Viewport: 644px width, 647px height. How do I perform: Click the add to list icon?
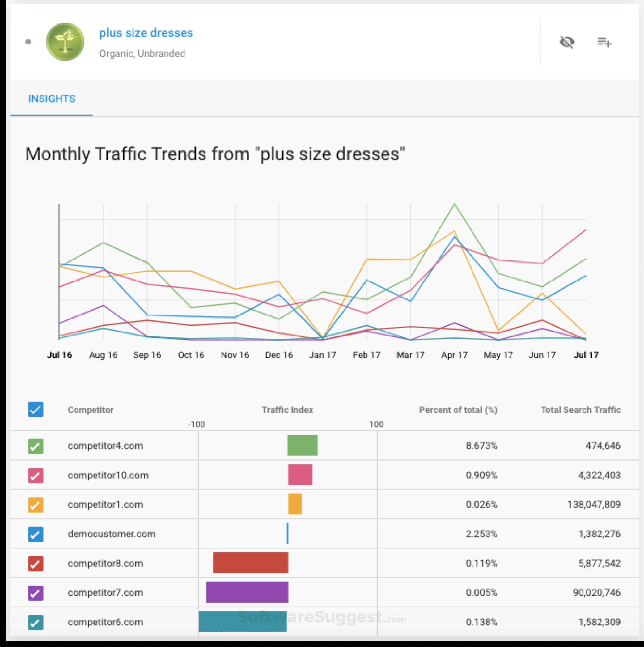(604, 42)
